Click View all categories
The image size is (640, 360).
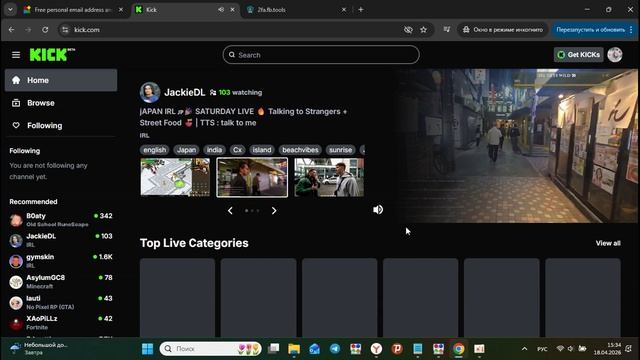608,243
